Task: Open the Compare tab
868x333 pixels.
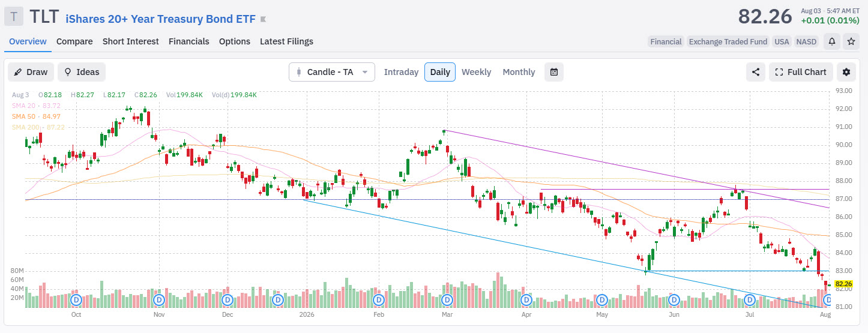Action: tap(74, 41)
